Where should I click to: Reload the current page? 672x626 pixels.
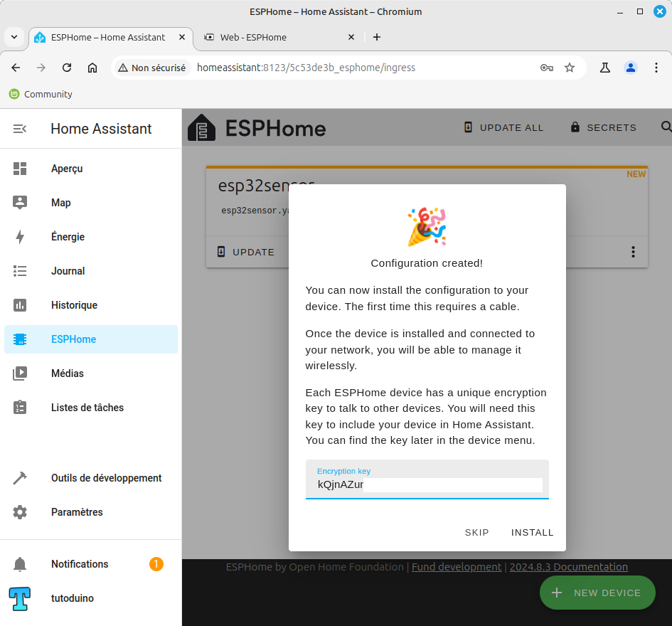click(x=67, y=68)
